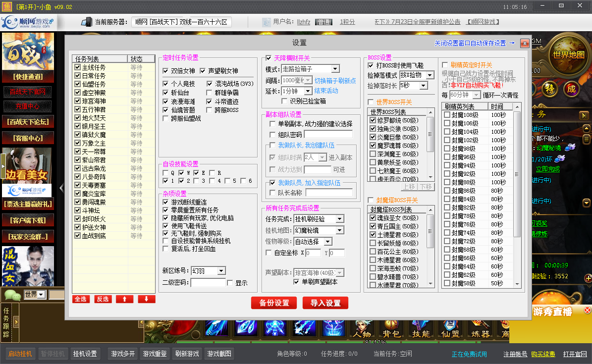Open 充值中心 sidebar item
The width and height of the screenshot is (592, 364).
click(x=28, y=106)
